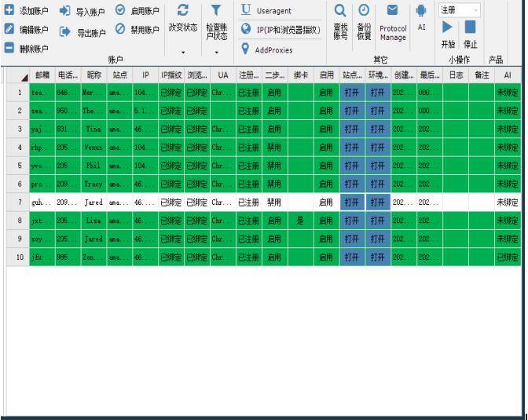Click the Delete Account (删除账户) minus icon
This screenshot has width=528, height=420.
click(x=9, y=48)
